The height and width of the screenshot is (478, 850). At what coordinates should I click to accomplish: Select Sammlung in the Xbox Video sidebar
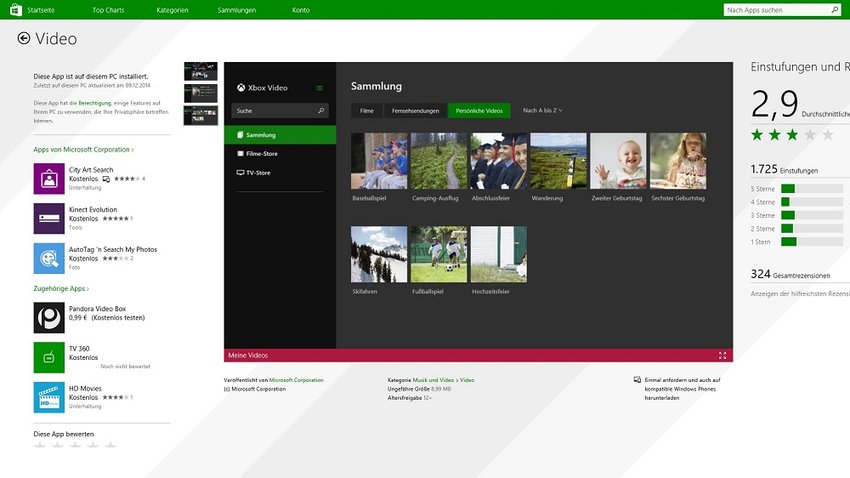(280, 135)
